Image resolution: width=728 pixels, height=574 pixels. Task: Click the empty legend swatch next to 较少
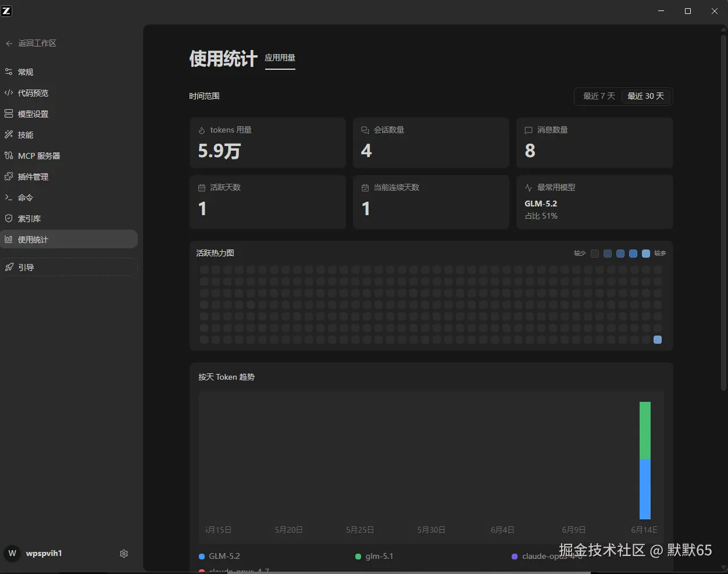point(595,254)
